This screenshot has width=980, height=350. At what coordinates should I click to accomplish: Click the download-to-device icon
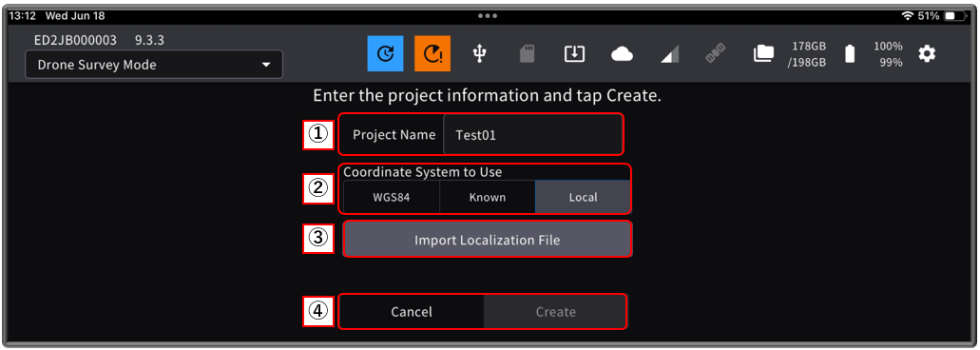coord(574,54)
